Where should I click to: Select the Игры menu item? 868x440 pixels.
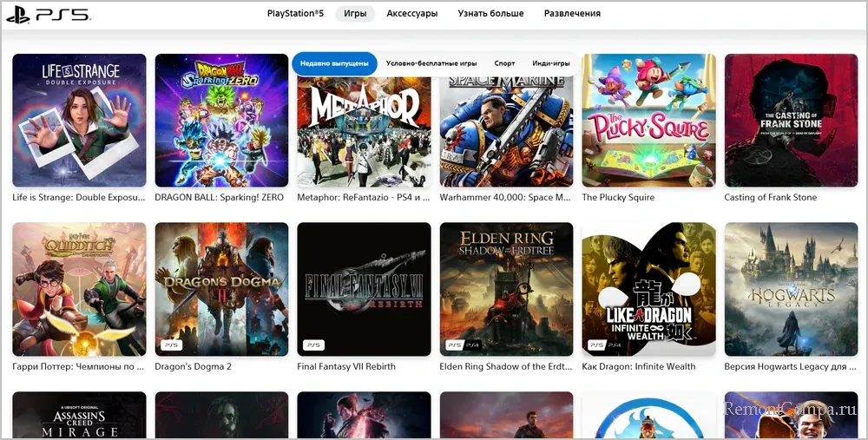coord(354,14)
